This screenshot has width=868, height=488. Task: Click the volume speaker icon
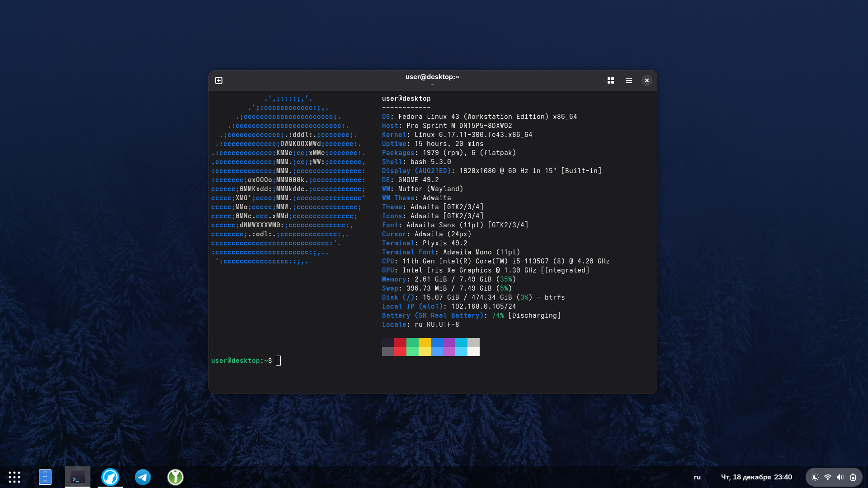[x=840, y=477]
